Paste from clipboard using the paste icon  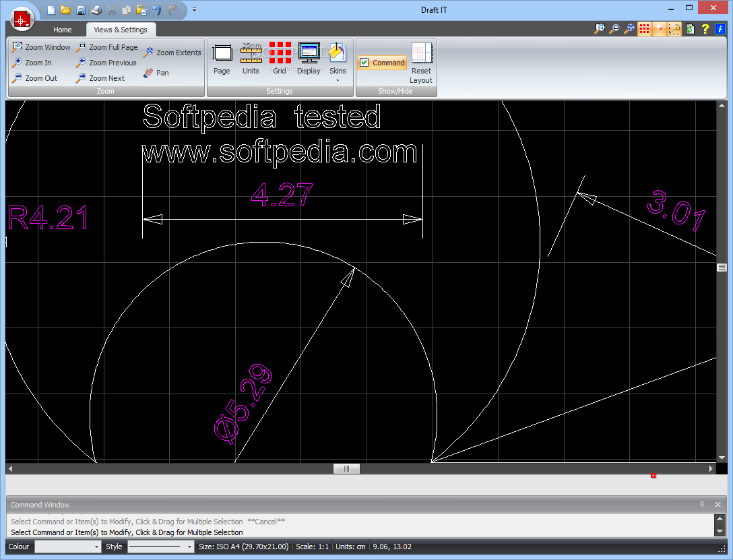141,10
